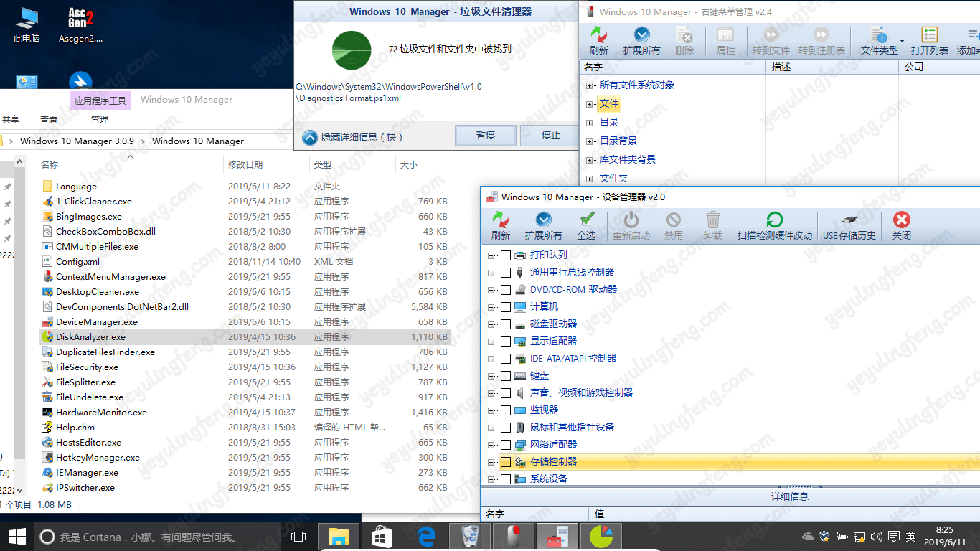Expand the 鼠标和其他指针设备 node
The height and width of the screenshot is (551, 980).
click(x=491, y=428)
